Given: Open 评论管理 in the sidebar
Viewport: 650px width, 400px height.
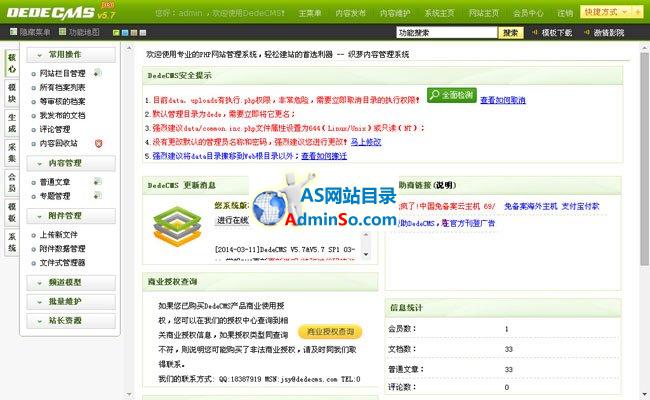Looking at the screenshot, I should (55, 129).
